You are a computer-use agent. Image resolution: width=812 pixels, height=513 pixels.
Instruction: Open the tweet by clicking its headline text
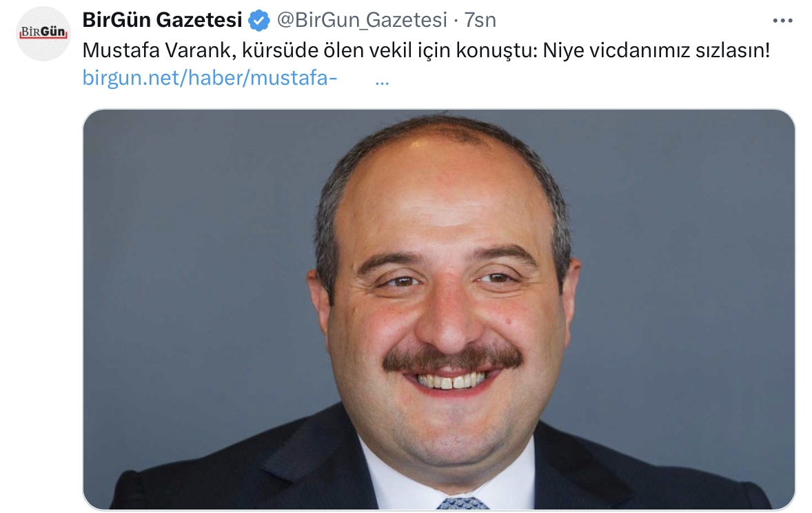coord(426,50)
